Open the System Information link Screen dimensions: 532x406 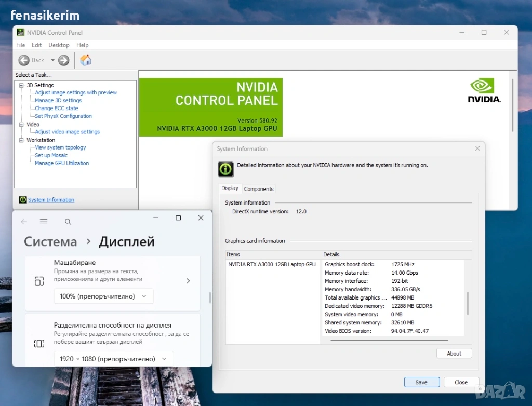tap(51, 200)
